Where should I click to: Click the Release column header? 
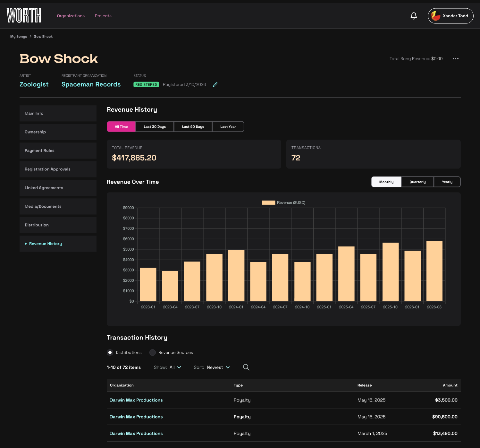[x=365, y=385]
